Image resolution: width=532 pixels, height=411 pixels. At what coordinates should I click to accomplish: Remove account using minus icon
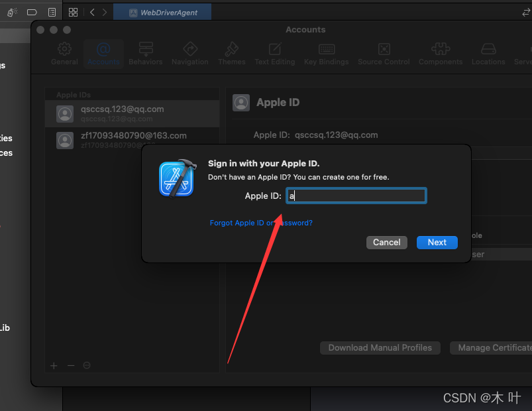pyautogui.click(x=71, y=365)
